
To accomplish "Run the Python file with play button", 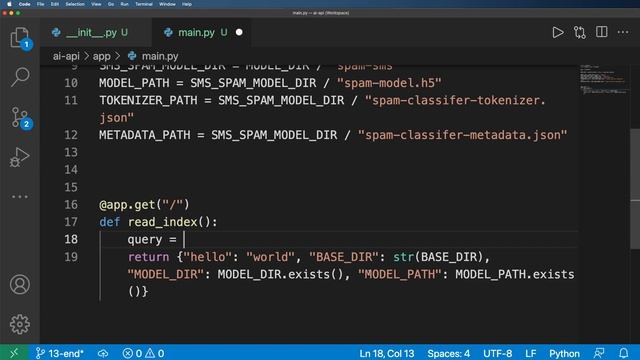I will coord(558,32).
